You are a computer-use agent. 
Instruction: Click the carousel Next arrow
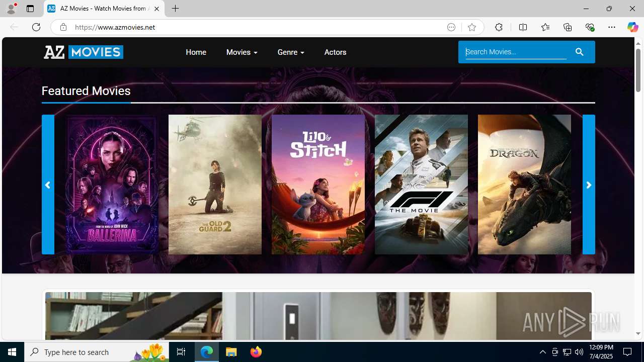[589, 185]
